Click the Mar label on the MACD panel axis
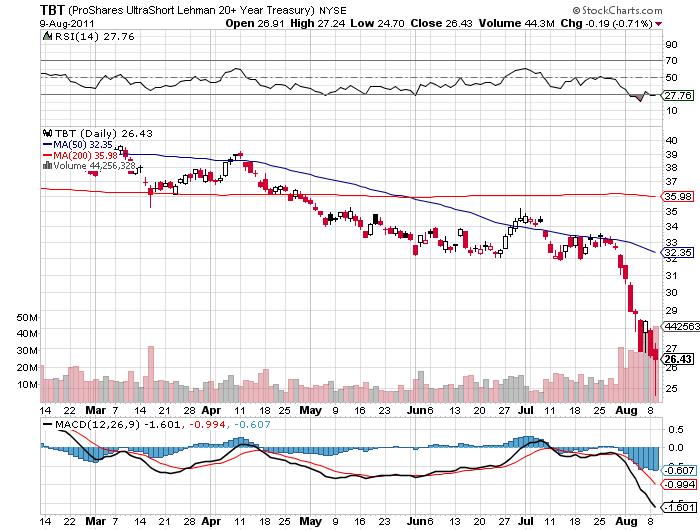 (96, 521)
